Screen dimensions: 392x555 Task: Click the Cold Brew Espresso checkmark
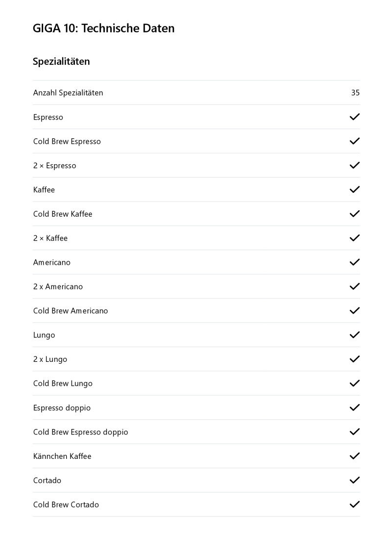pos(354,141)
